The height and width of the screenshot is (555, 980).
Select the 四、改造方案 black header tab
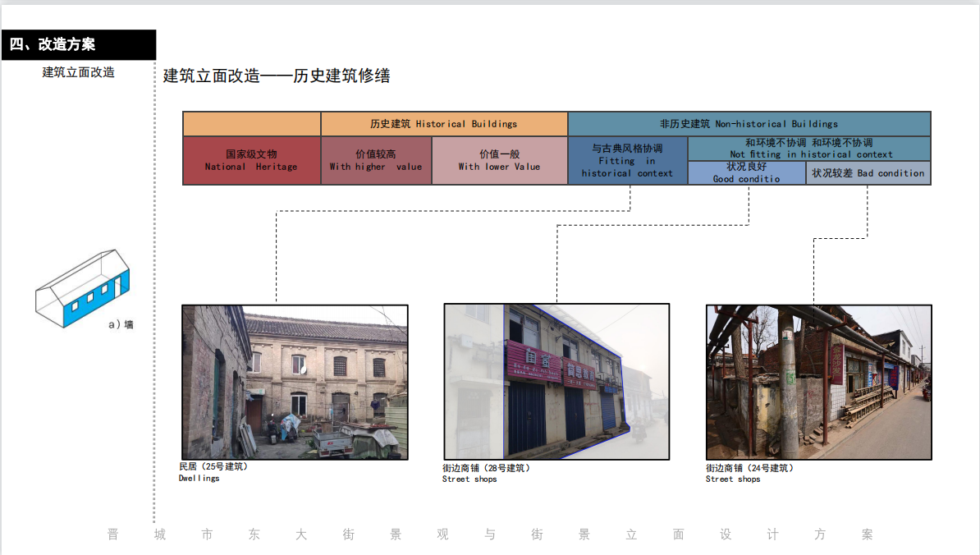pyautogui.click(x=78, y=45)
